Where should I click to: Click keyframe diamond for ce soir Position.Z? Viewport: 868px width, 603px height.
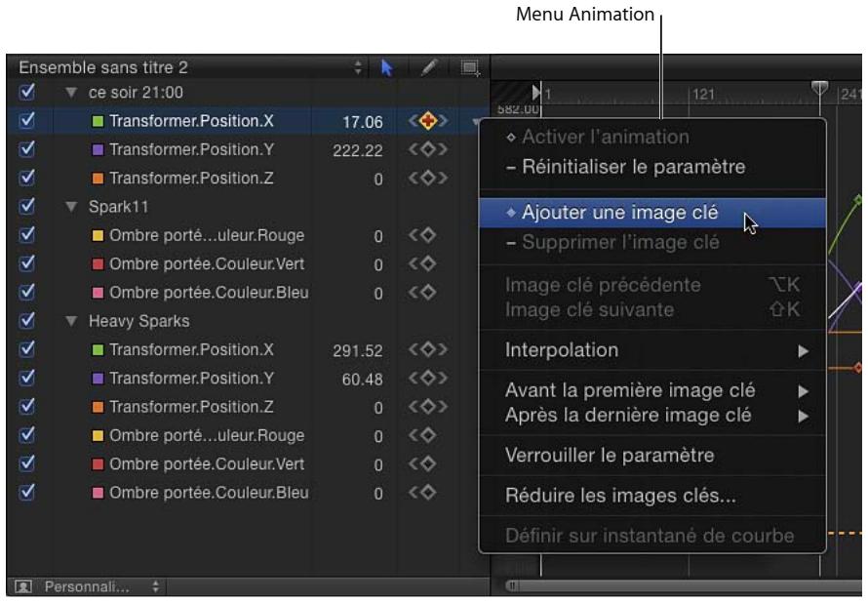click(428, 179)
